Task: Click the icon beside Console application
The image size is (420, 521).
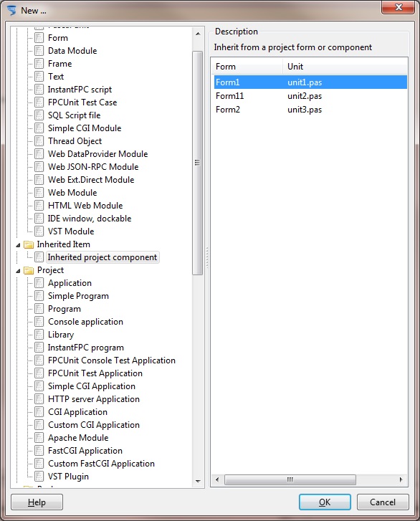Action: pos(39,322)
